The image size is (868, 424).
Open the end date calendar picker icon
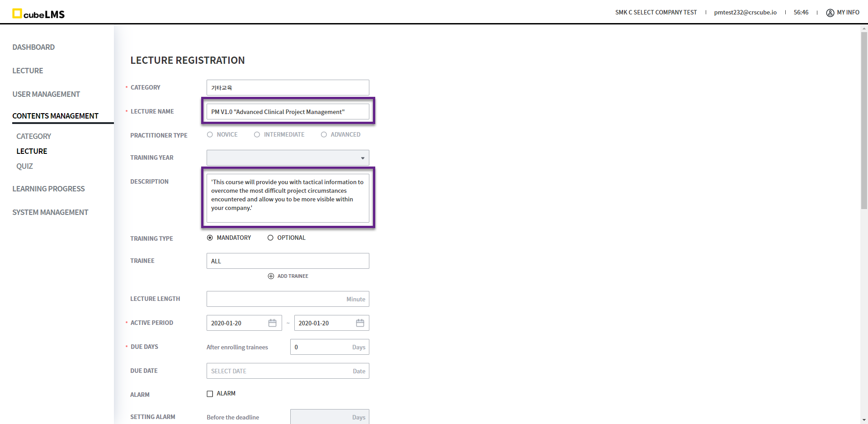click(360, 323)
